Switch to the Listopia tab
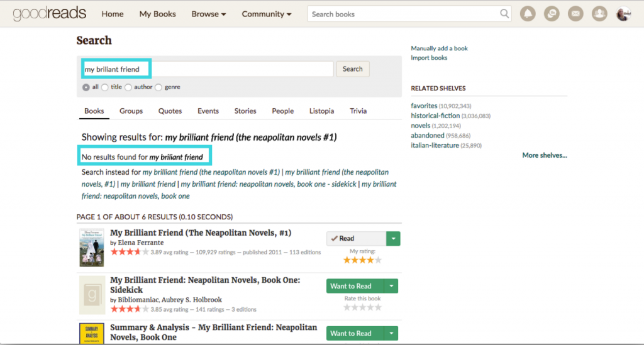 (x=321, y=111)
